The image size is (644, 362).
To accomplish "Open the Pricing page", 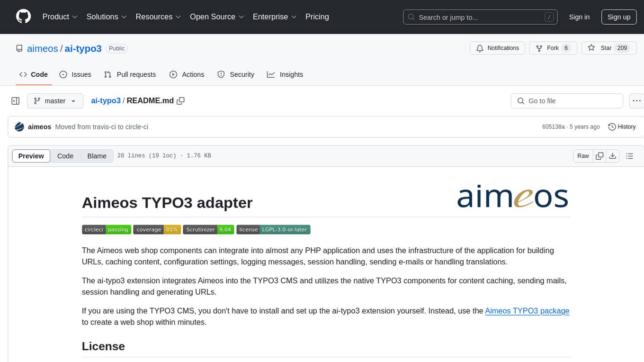I will (x=317, y=17).
